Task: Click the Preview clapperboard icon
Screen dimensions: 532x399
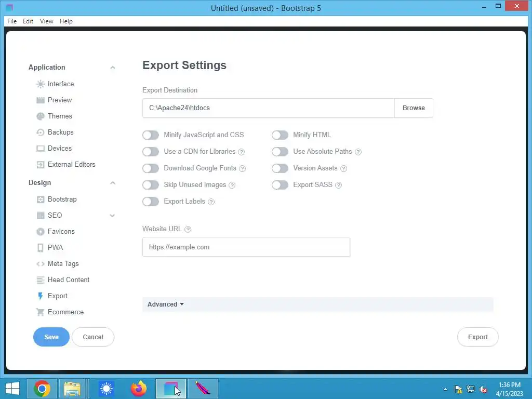Action: [x=41, y=100]
